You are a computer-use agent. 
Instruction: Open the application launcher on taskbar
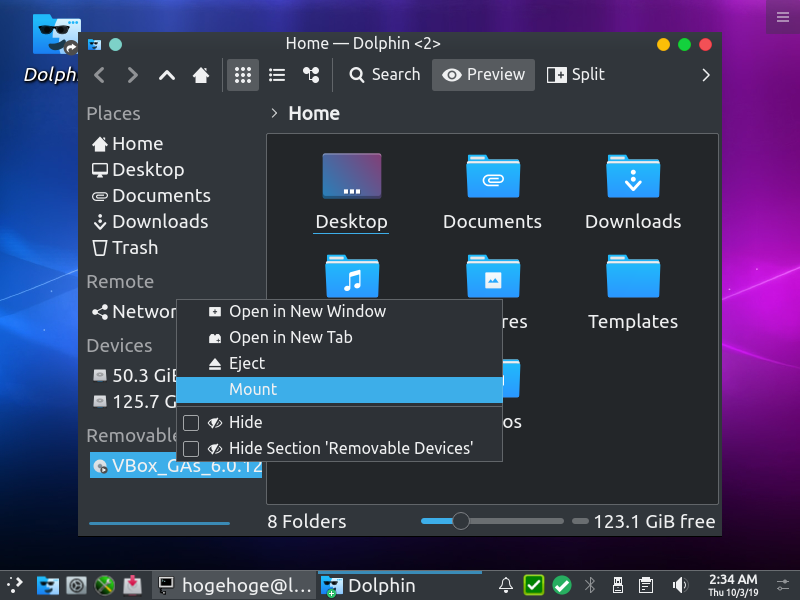point(15,585)
